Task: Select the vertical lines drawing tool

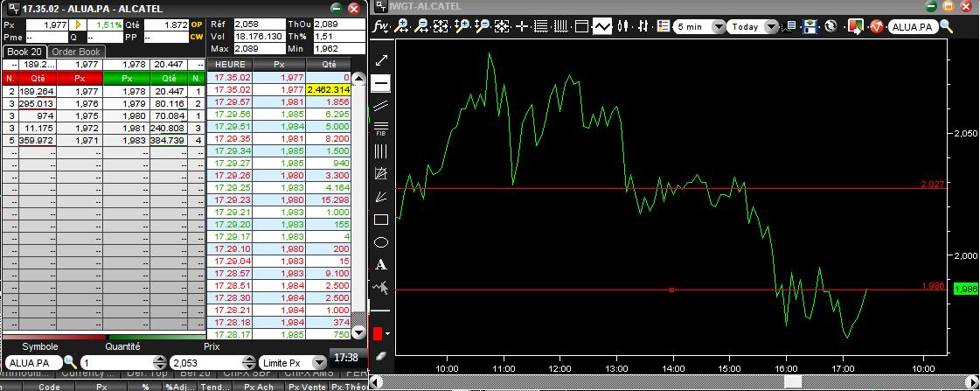Action: (380, 150)
